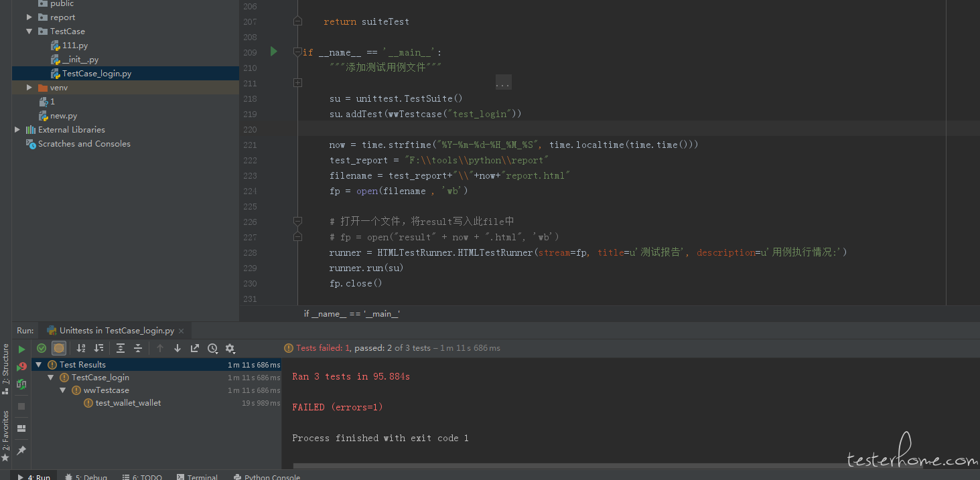This screenshot has height=480, width=980.
Task: Place cursor on empty line 220
Action: pyautogui.click(x=610, y=129)
